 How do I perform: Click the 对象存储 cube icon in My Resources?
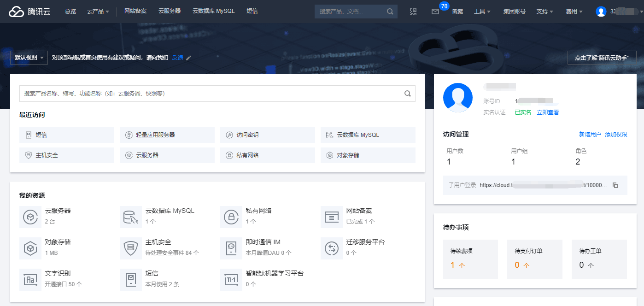click(x=30, y=248)
